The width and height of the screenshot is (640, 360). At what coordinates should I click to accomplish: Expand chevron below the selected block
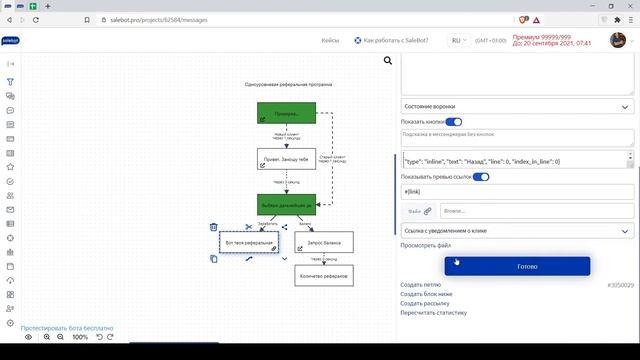(x=284, y=259)
